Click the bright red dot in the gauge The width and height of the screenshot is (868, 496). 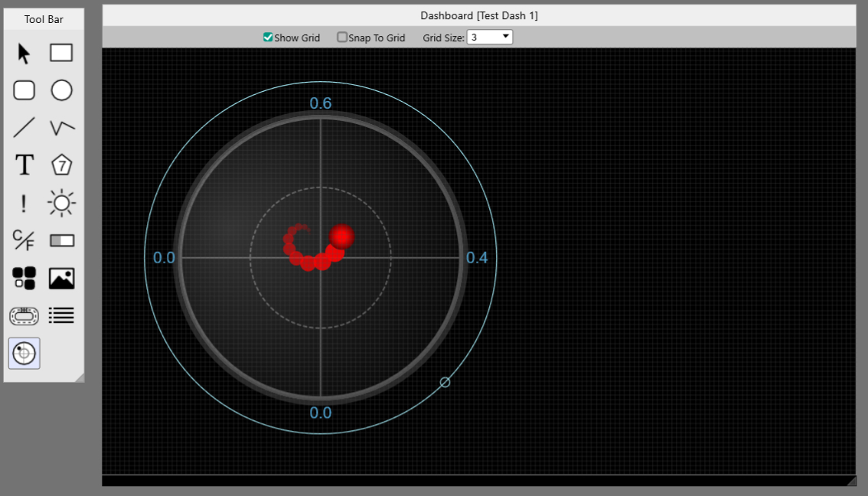tap(341, 237)
